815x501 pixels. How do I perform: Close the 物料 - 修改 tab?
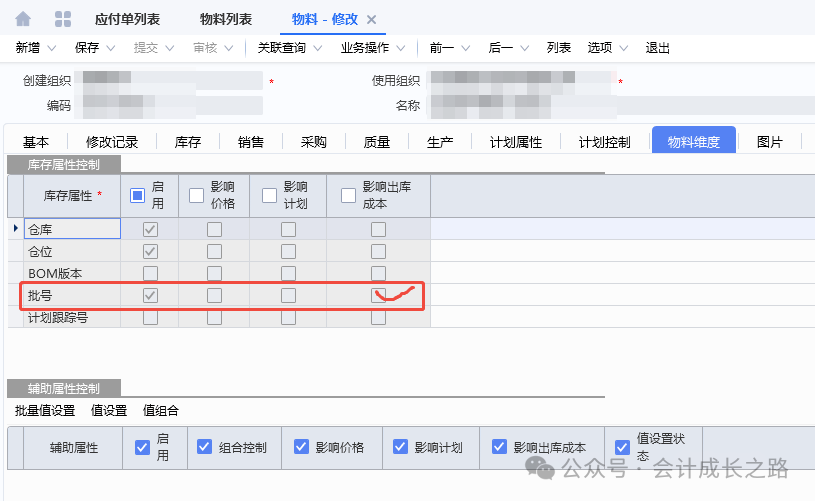pos(372,20)
